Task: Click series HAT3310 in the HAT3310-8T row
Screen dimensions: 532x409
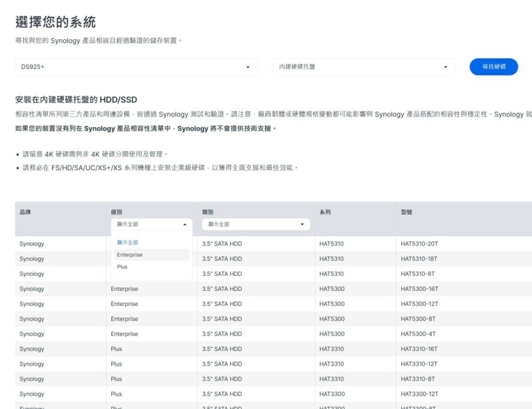Action: tap(331, 379)
